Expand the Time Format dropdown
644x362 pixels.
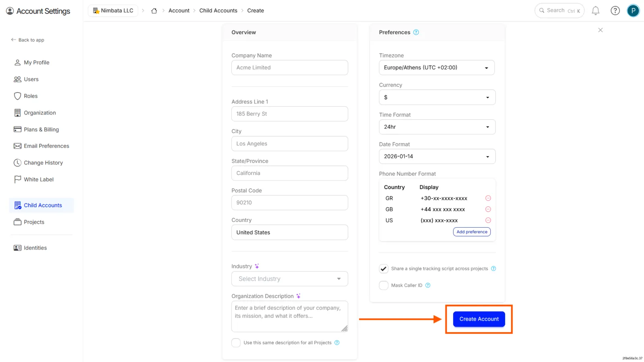tap(437, 127)
